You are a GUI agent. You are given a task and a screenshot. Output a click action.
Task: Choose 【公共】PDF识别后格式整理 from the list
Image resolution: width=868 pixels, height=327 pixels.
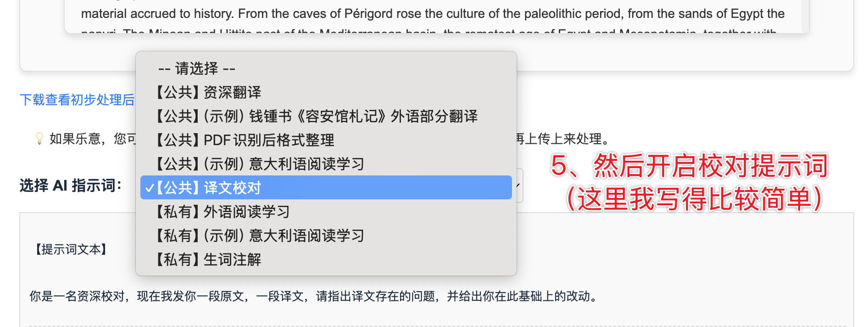245,140
